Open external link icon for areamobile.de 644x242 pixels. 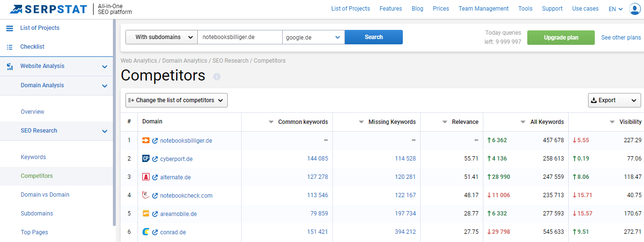[x=155, y=214]
